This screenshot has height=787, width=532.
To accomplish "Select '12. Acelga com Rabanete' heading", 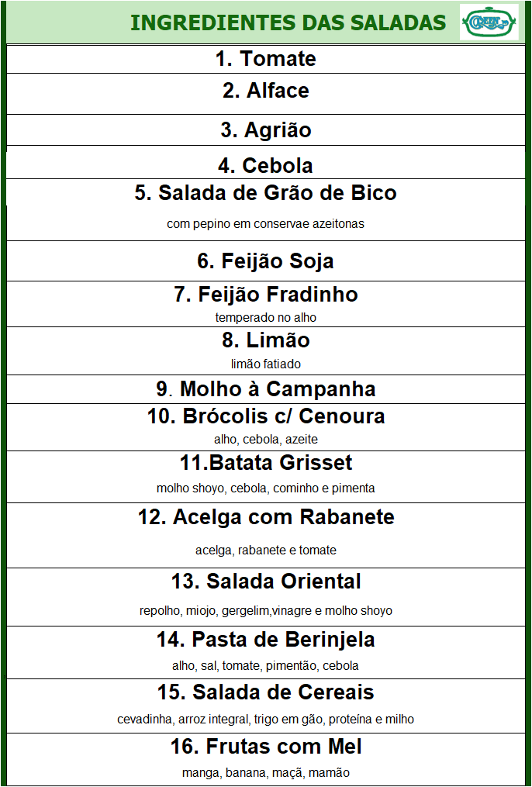I will 266,517.
